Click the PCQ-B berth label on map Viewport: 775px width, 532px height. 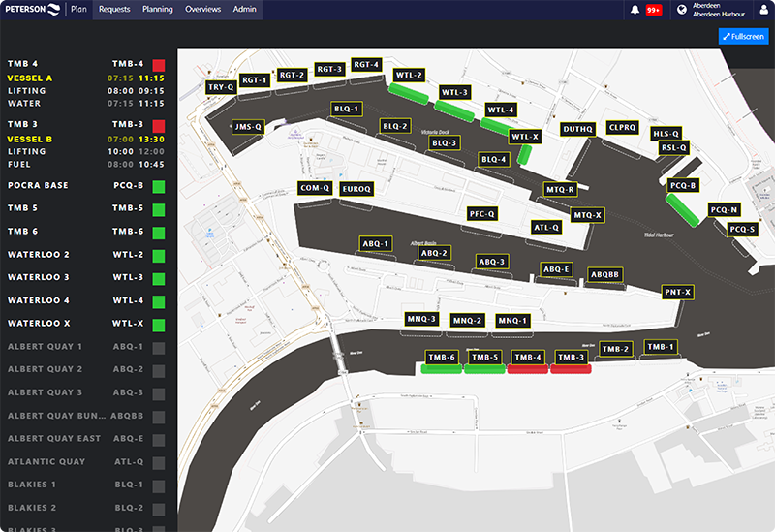pos(683,185)
